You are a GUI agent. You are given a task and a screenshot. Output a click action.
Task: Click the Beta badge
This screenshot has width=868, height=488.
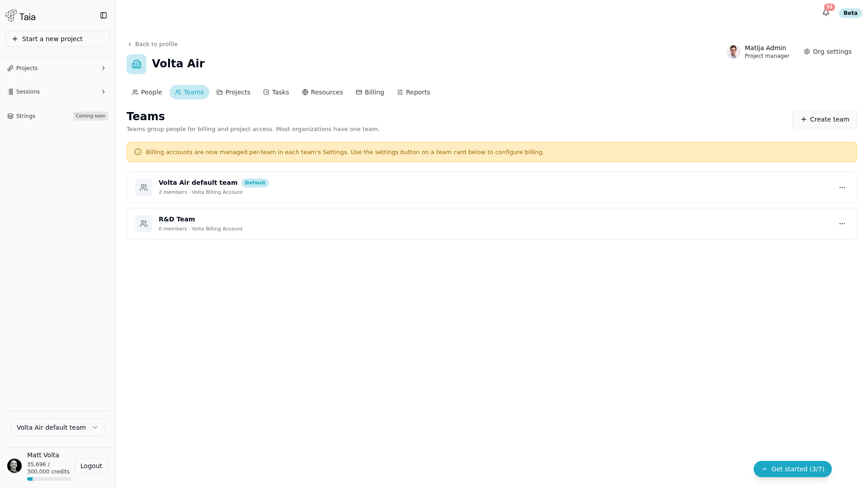(x=850, y=13)
